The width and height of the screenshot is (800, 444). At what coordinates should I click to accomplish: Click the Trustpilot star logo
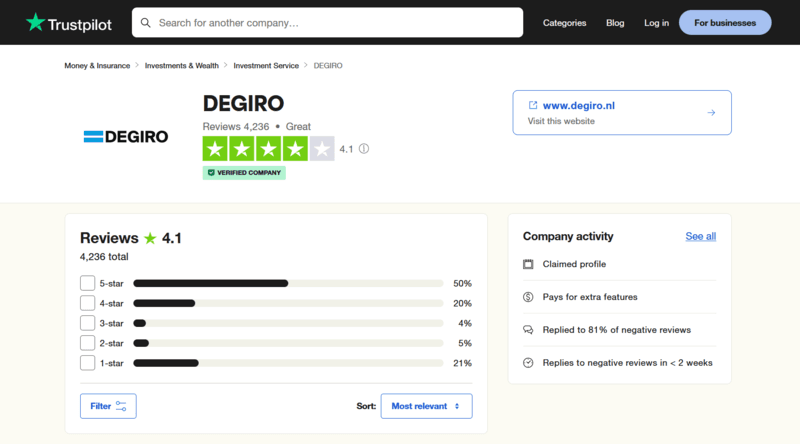35,22
